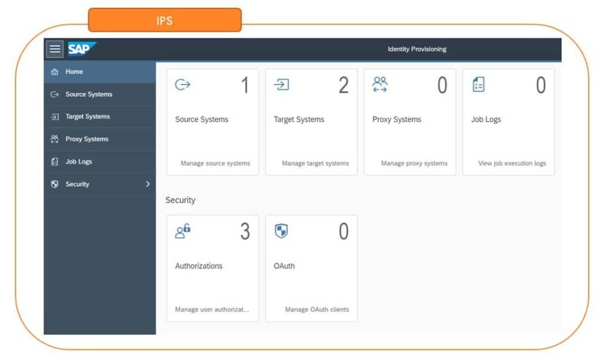Click the Proxy Systems sidebar icon
Screen dimensions: 602x364
(x=55, y=139)
